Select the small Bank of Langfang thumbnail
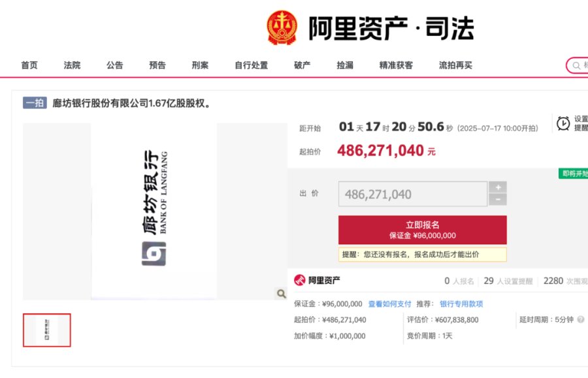Viewport: 588px width, 378px height. [47, 330]
